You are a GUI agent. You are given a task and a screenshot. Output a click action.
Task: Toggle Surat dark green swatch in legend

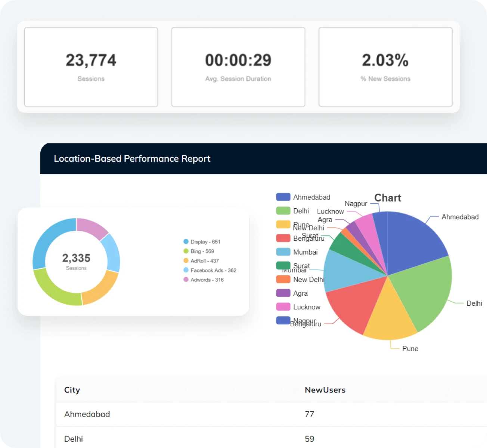tap(283, 265)
